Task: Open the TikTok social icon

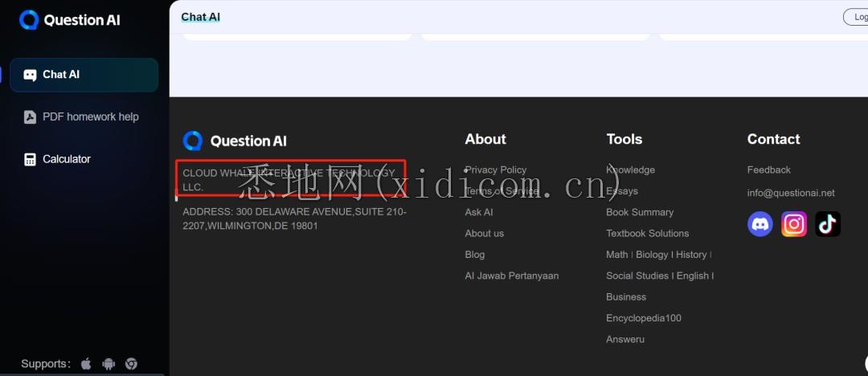Action: click(x=828, y=224)
